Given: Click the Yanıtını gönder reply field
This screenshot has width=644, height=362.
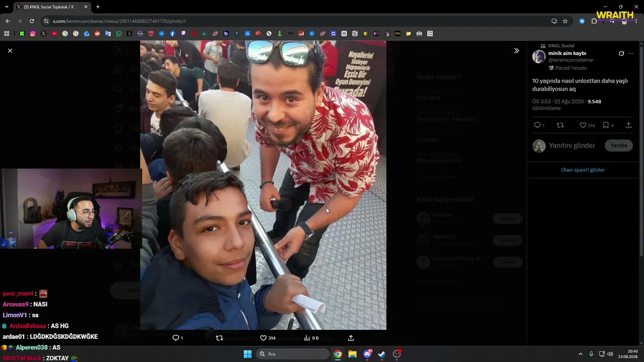Looking at the screenshot, I should [x=572, y=145].
